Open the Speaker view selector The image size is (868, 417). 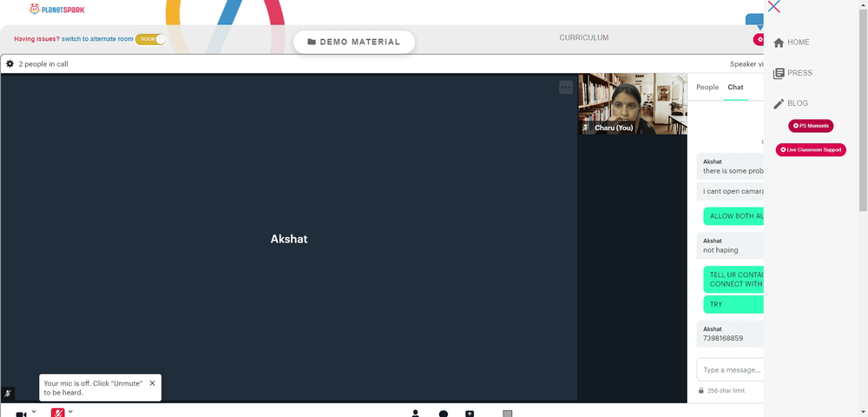tap(746, 63)
